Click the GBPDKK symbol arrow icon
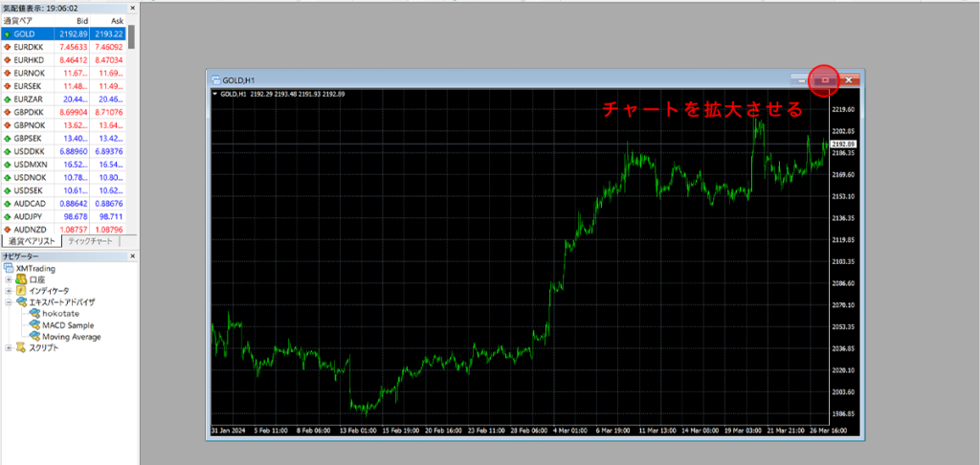 [x=7, y=113]
